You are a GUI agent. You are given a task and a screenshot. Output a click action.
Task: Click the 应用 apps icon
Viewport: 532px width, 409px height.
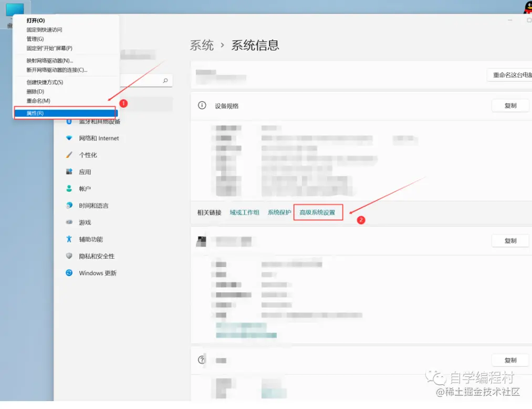(x=69, y=171)
